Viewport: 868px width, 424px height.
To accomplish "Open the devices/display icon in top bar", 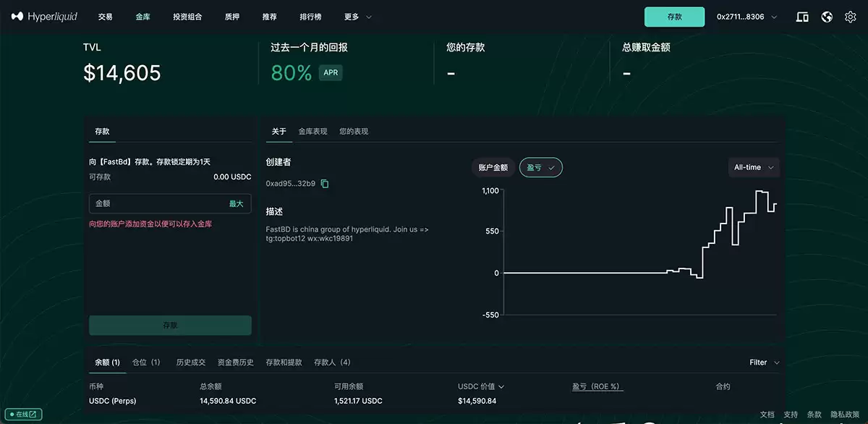I will [x=802, y=16].
